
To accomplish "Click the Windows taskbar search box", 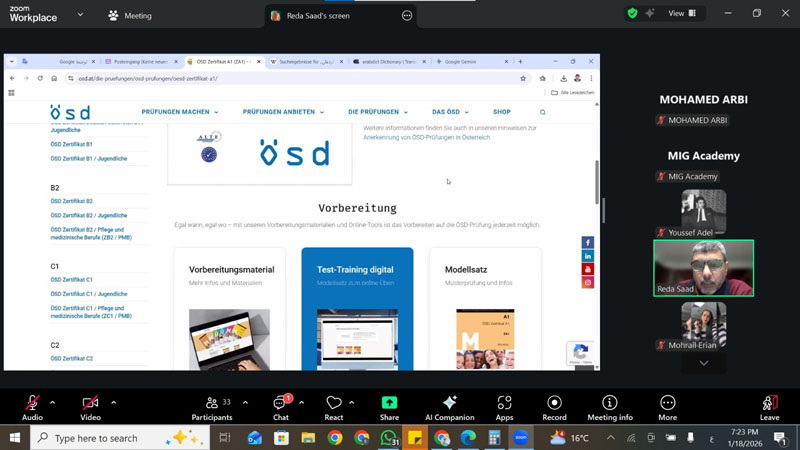I will (x=110, y=438).
